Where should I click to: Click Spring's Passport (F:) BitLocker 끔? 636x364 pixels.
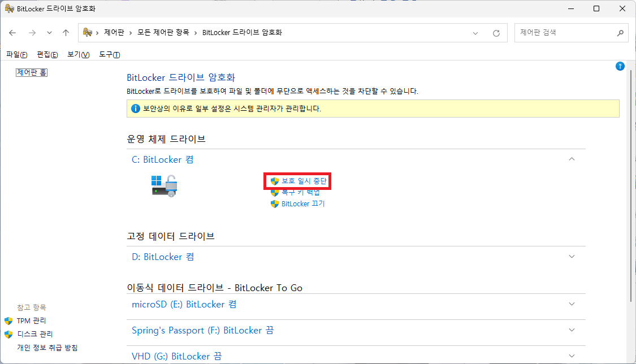coord(202,330)
